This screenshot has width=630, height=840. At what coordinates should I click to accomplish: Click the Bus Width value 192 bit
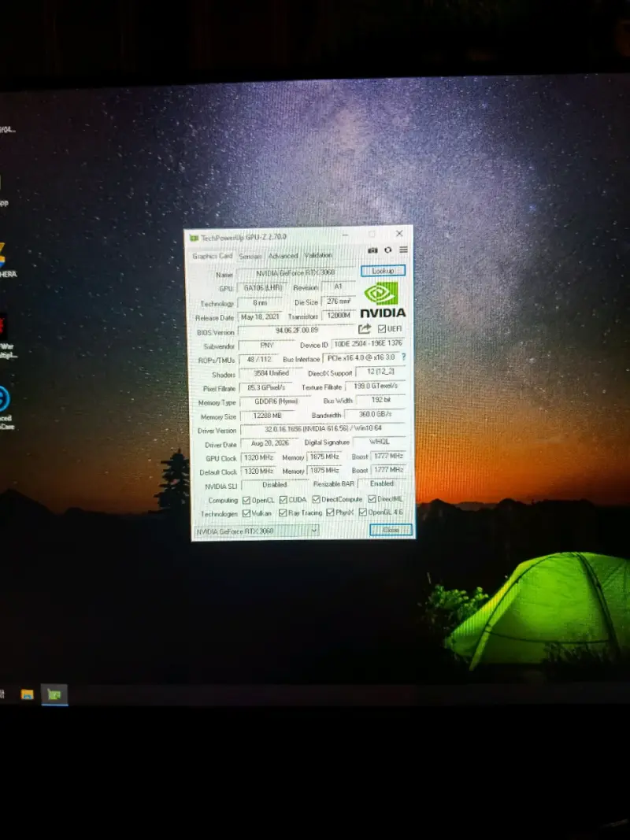(x=380, y=400)
